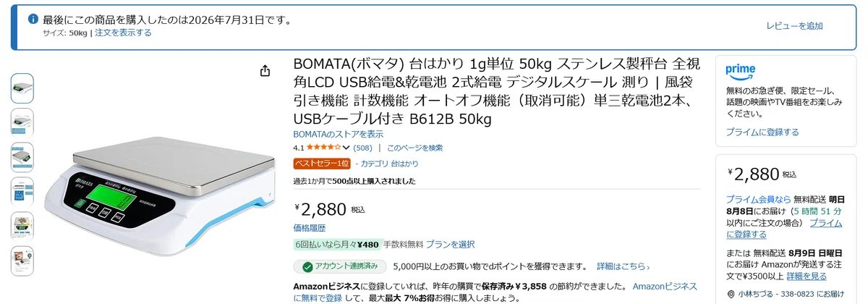Click the star rating icons
The image size is (868, 304).
[323, 148]
